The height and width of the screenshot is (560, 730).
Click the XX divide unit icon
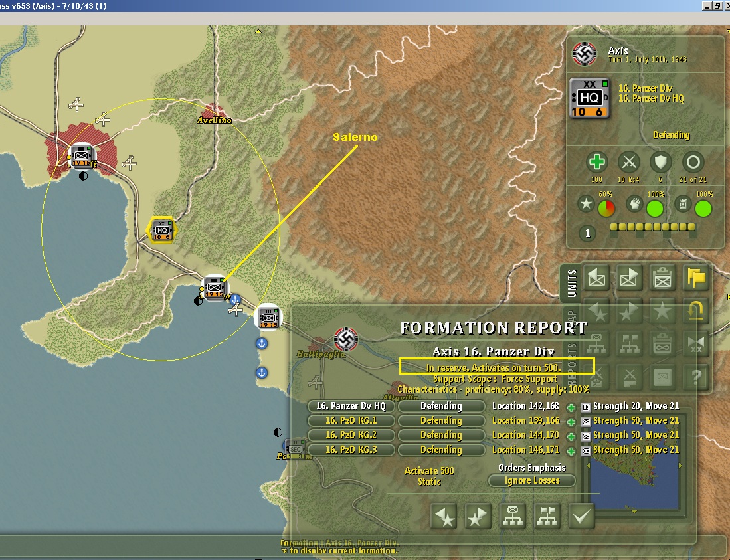[696, 345]
